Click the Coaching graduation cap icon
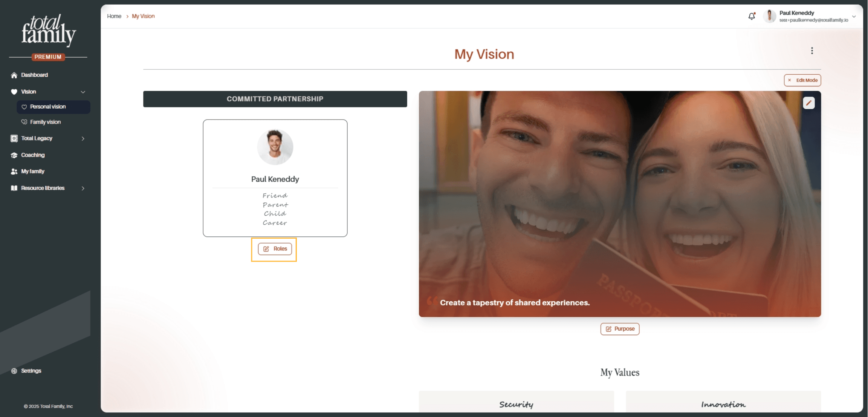This screenshot has width=868, height=417. point(14,155)
